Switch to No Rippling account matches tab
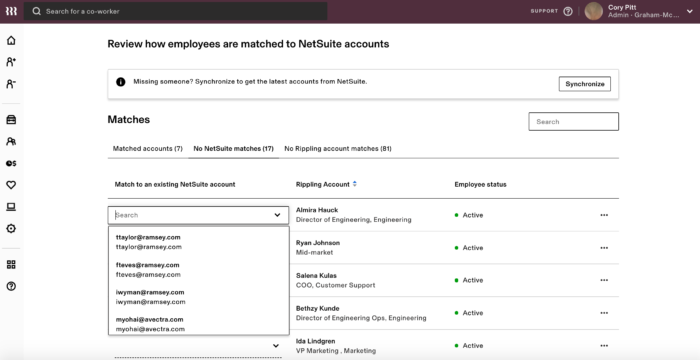 click(x=338, y=149)
